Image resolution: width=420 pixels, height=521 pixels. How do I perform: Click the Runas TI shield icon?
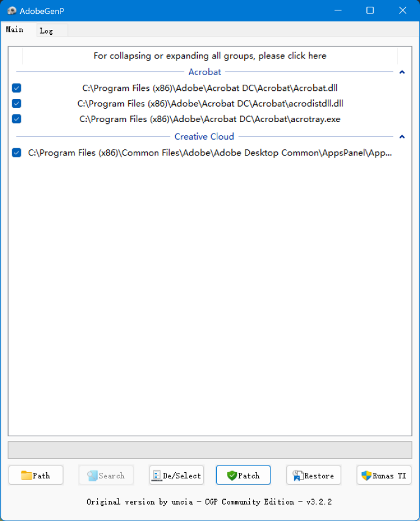click(366, 475)
